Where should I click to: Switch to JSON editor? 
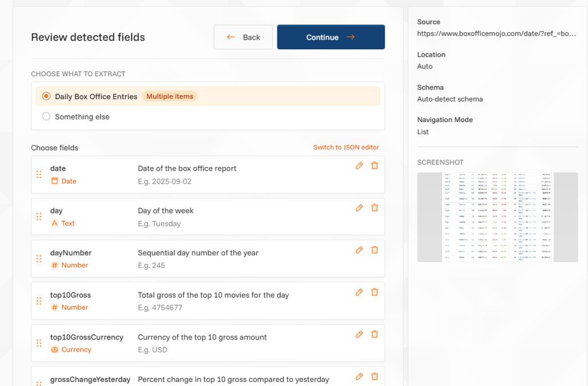point(346,147)
